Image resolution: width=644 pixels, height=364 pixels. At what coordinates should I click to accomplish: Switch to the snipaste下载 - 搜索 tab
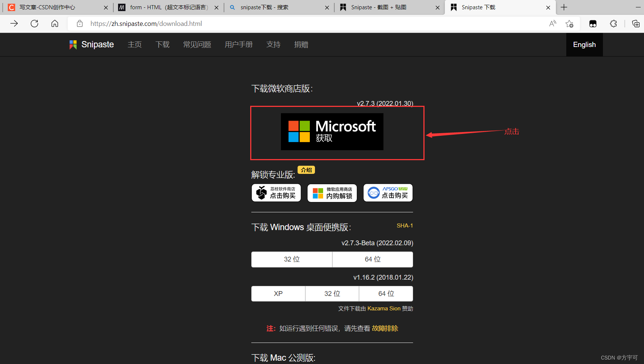279,7
